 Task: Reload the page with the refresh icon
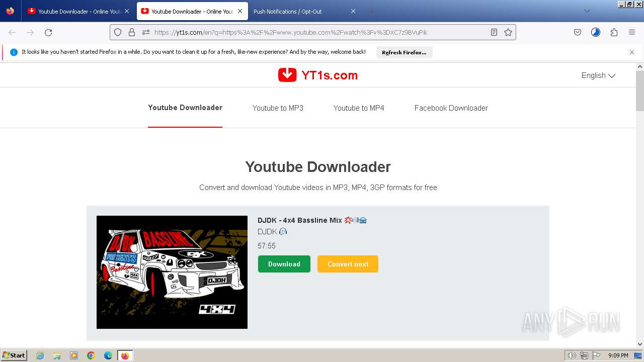(48, 32)
